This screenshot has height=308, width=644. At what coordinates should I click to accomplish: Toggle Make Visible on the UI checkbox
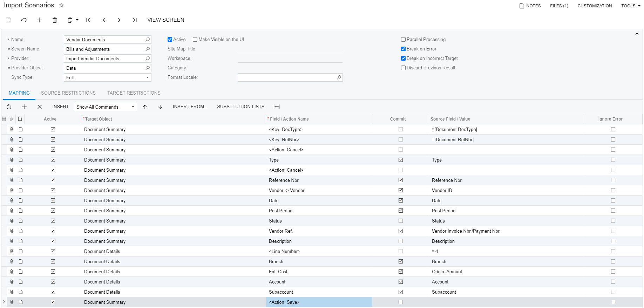[x=195, y=40]
